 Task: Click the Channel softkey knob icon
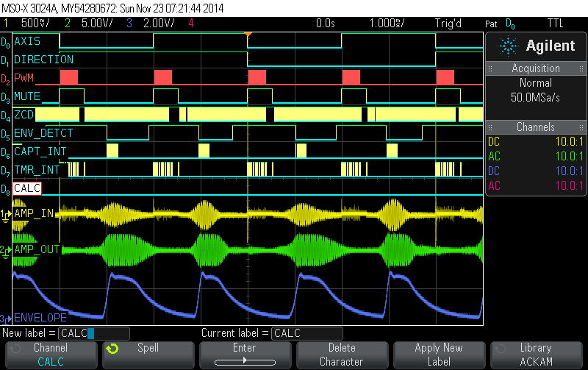[15, 349]
